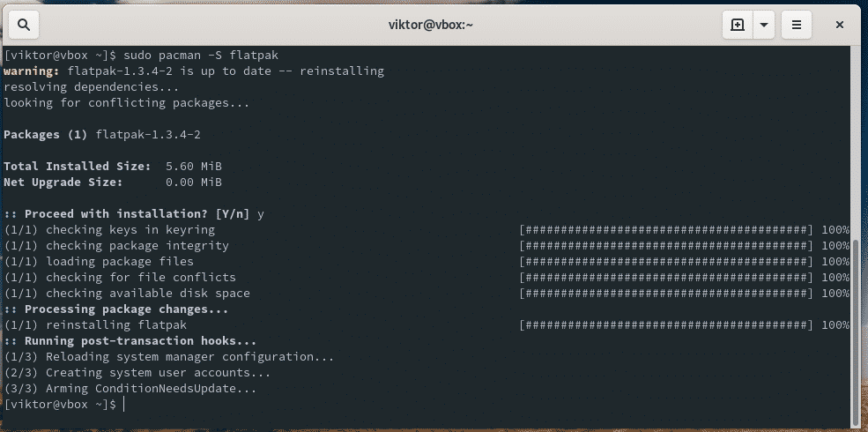Screen dimensions: 868x432
Task: Click the 'checking keys in keyring' progress bar
Action: coord(666,230)
